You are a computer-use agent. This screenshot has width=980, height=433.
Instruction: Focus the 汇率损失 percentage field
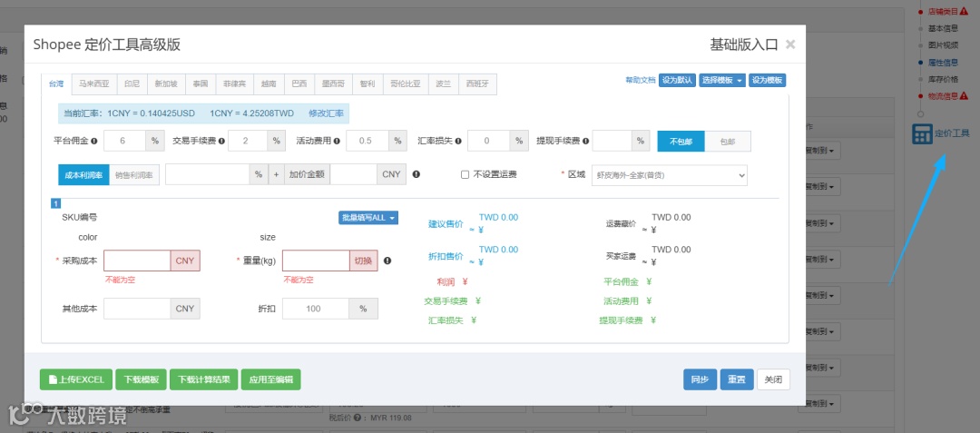488,142
